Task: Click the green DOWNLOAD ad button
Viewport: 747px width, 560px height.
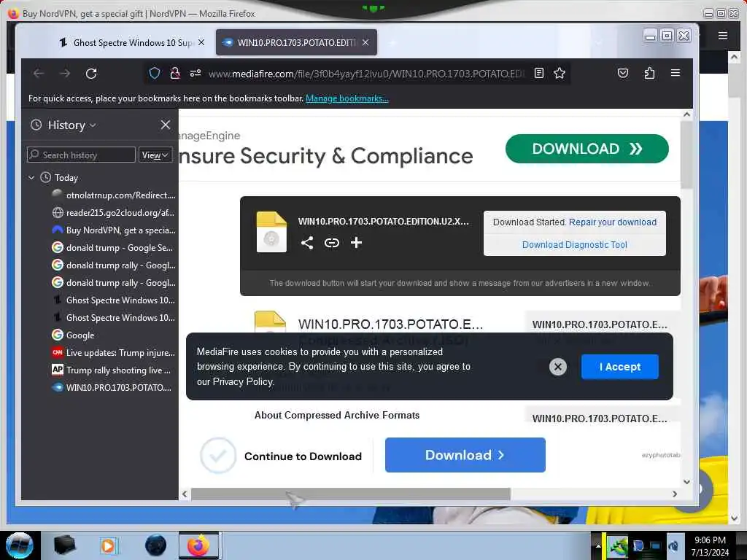Action: pyautogui.click(x=587, y=149)
